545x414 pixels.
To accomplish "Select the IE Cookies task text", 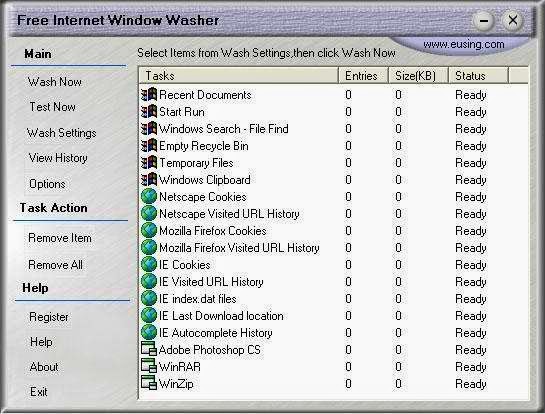I will 185,265.
